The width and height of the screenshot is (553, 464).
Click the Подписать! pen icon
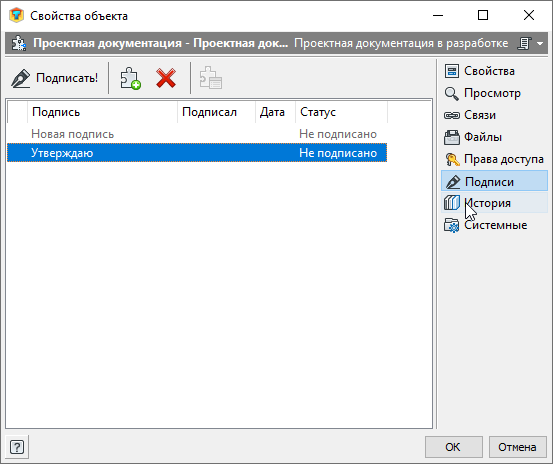tap(20, 78)
